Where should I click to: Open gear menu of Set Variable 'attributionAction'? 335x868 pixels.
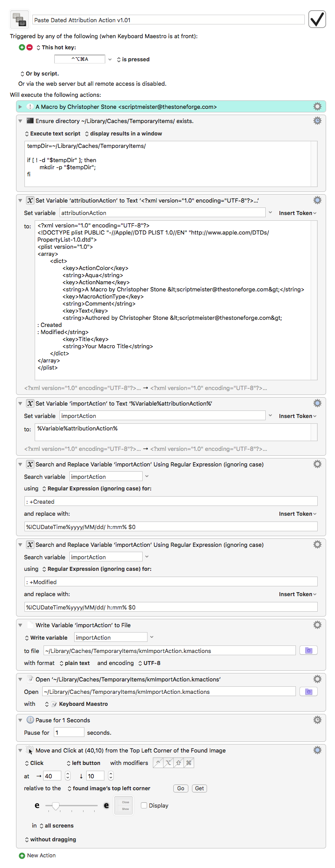(x=317, y=200)
